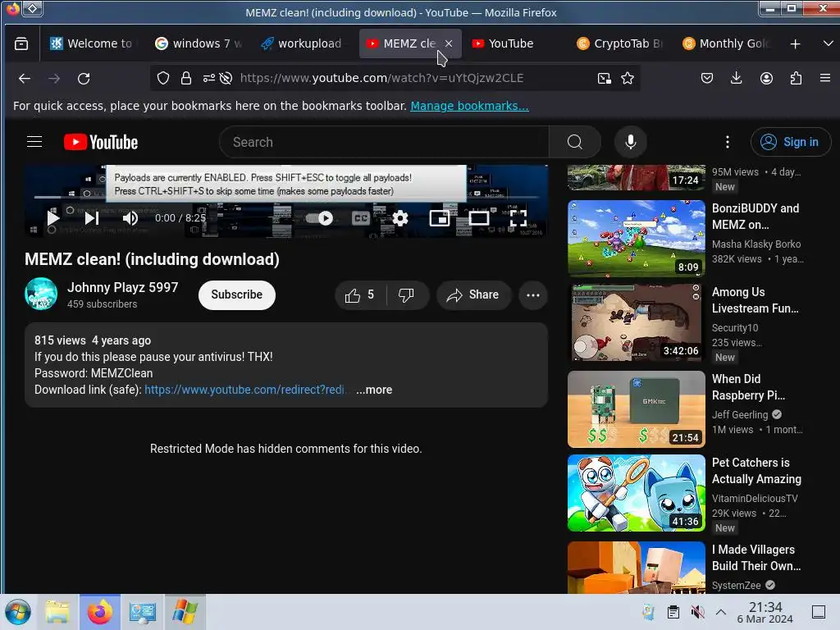Save to Pocket icon
Viewport: 840px width, 630px height.
click(707, 78)
